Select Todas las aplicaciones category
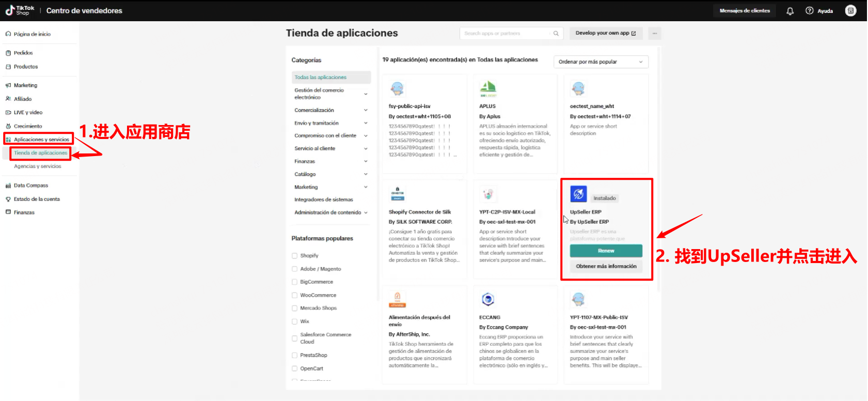 click(x=331, y=78)
